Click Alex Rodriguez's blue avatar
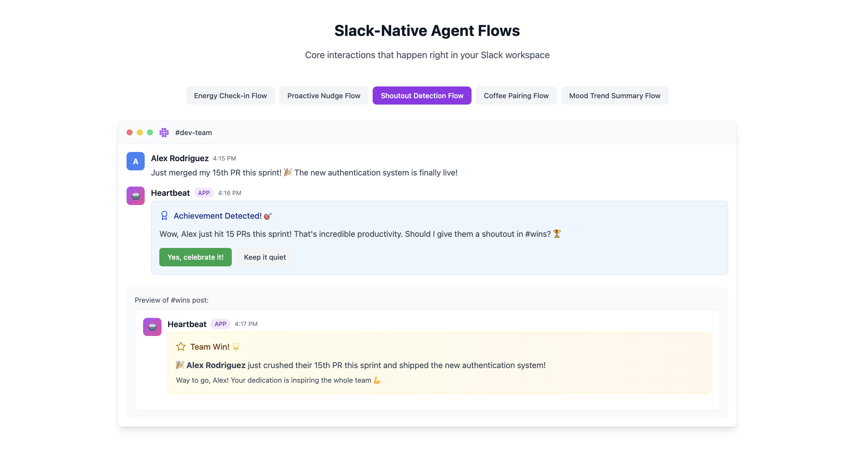 (135, 161)
